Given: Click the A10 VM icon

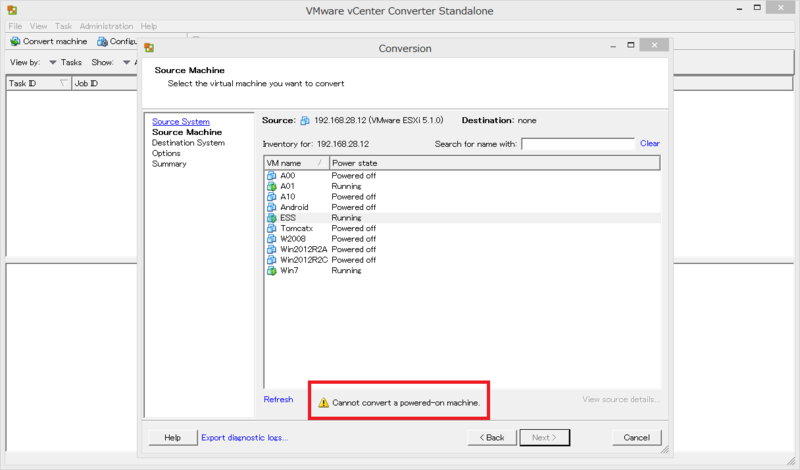Looking at the screenshot, I should pos(271,196).
